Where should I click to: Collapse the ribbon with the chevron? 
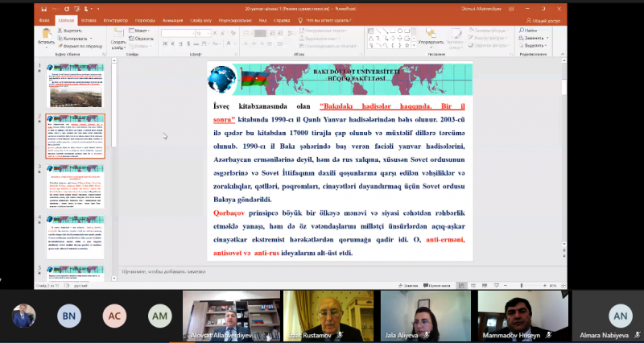tap(561, 54)
